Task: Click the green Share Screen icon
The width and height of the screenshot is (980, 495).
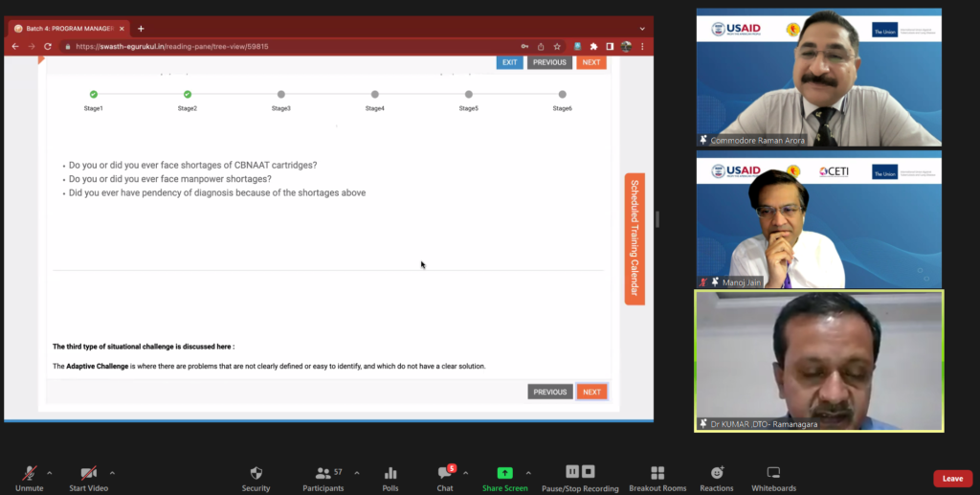Action: tap(504, 473)
